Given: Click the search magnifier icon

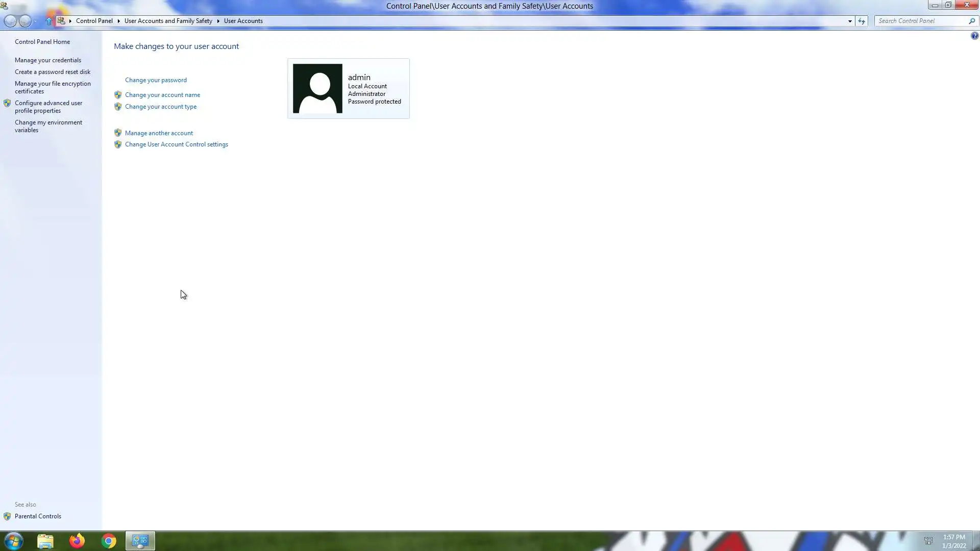Looking at the screenshot, I should click(972, 21).
